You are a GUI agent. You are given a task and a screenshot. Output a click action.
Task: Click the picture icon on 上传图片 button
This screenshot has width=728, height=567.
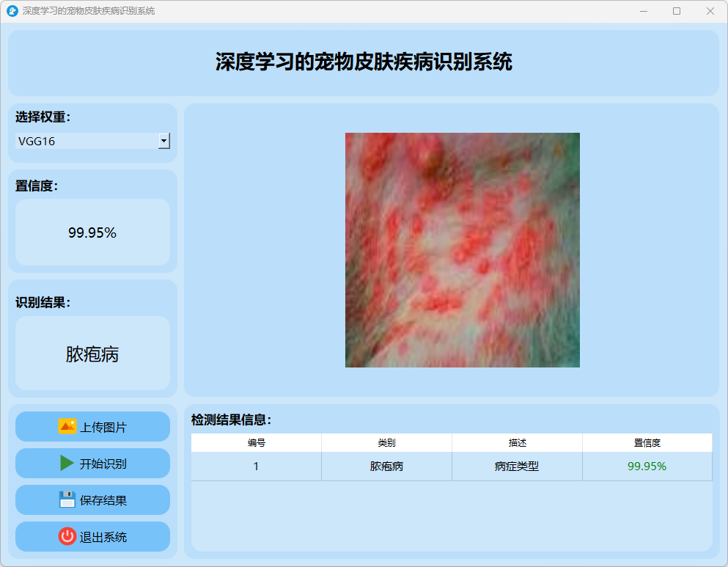pos(67,426)
